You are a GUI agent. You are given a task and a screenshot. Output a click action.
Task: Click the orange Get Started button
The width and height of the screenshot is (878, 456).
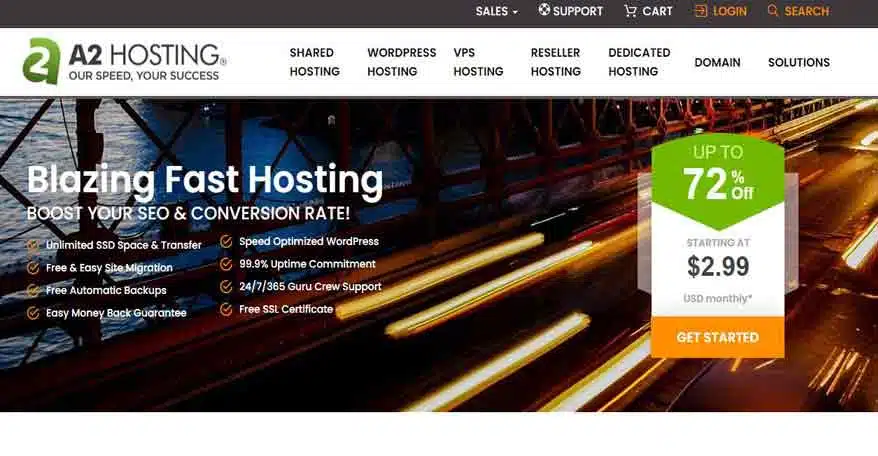(717, 337)
